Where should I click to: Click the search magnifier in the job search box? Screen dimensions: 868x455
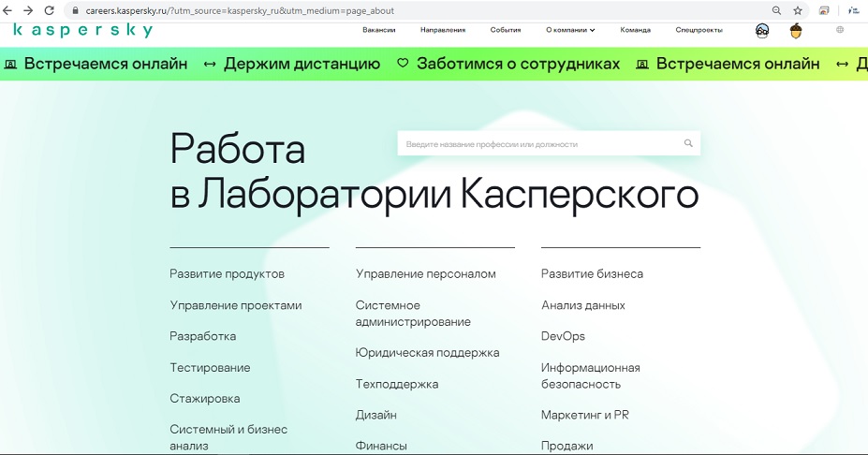688,143
